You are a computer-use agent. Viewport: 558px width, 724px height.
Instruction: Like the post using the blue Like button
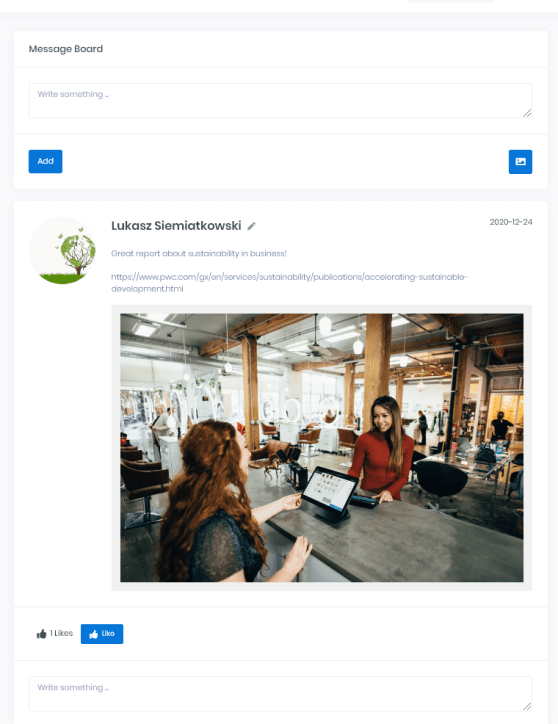click(102, 634)
